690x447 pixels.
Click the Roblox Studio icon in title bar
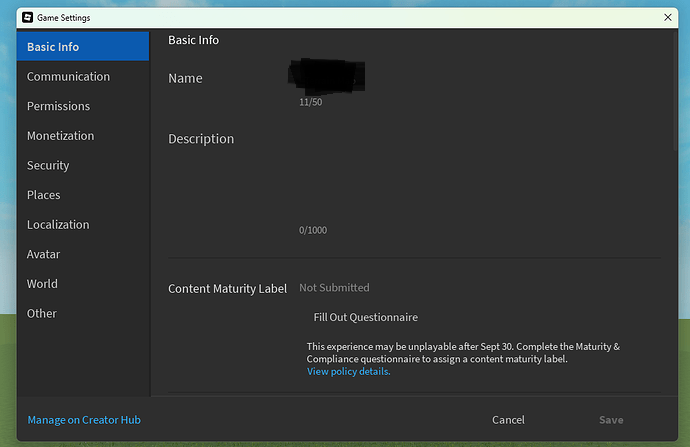click(27, 17)
